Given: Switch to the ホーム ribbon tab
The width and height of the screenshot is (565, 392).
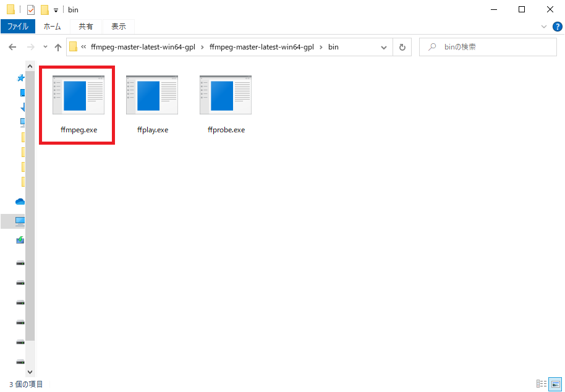Looking at the screenshot, I should [53, 27].
